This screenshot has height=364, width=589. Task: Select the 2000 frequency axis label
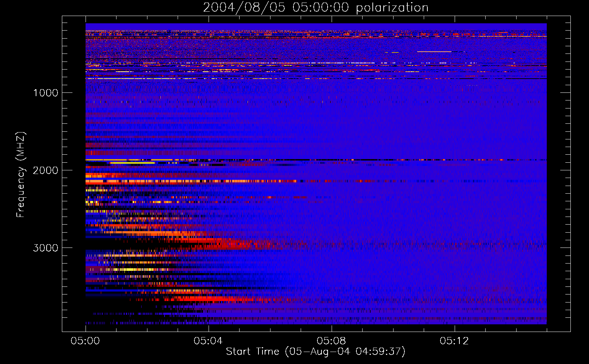tap(46, 170)
